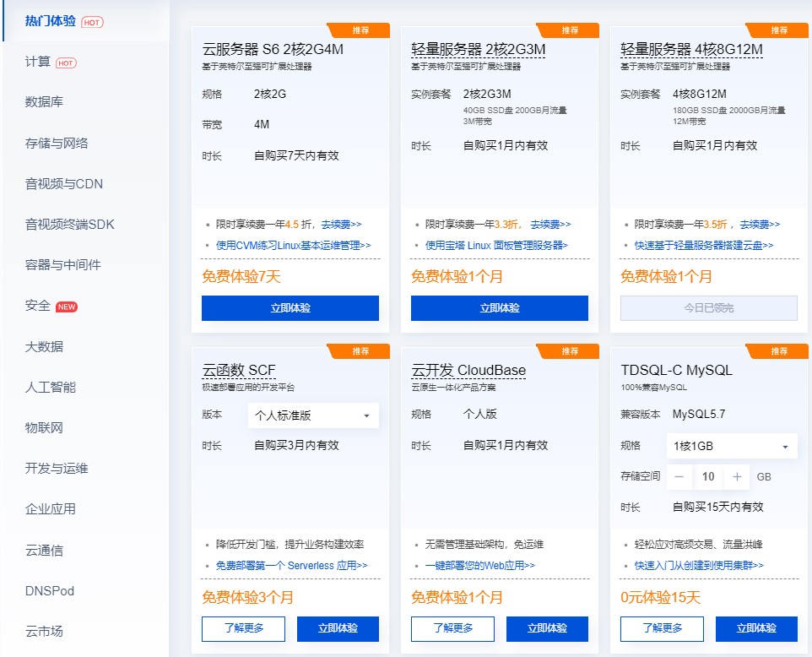Screen dimensions: 812x657
Task: Open the 安全 sidebar category
Action: [x=37, y=306]
